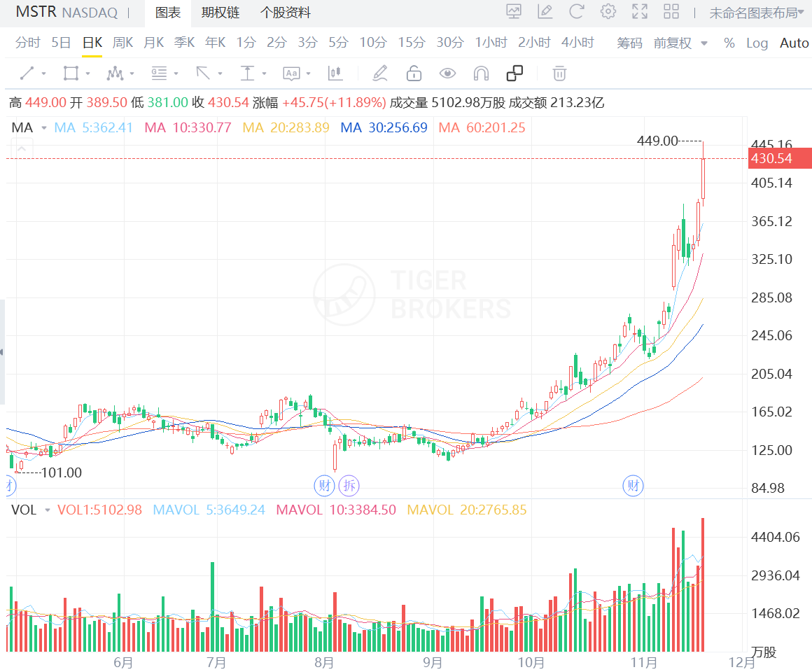Open MA indicator dropdown
Viewport: 812px width, 672px height.
pos(44,127)
